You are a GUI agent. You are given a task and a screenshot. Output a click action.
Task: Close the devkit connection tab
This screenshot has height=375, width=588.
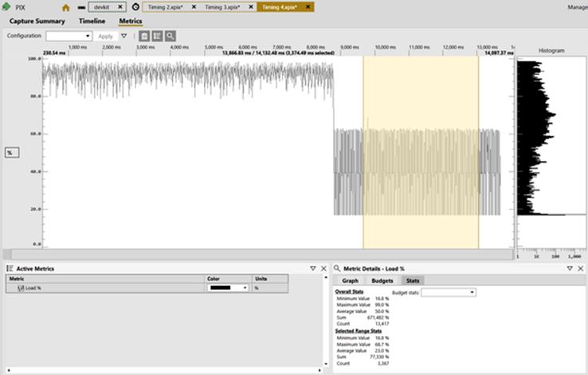(120, 6)
